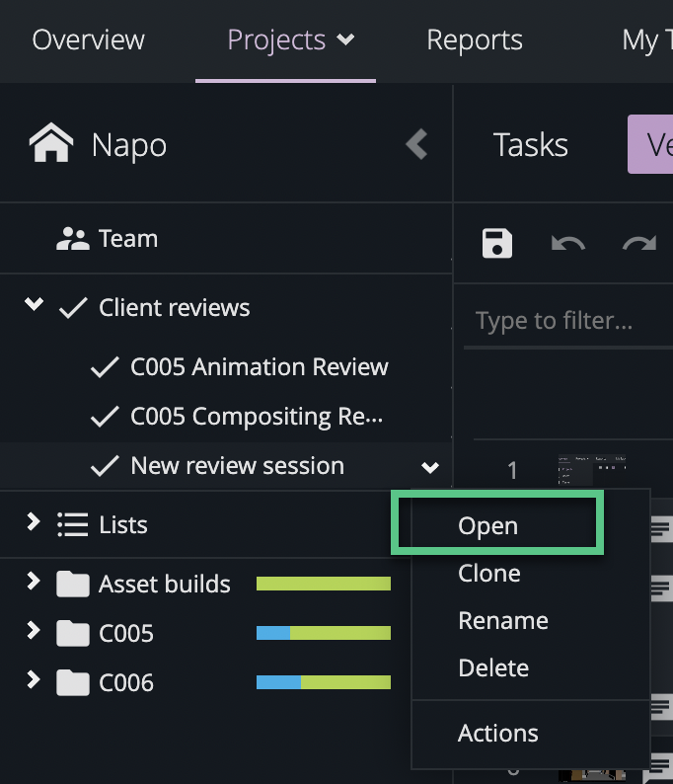Screen dimensions: 673x784
Task: Click the undo arrow icon
Action: [x=567, y=243]
